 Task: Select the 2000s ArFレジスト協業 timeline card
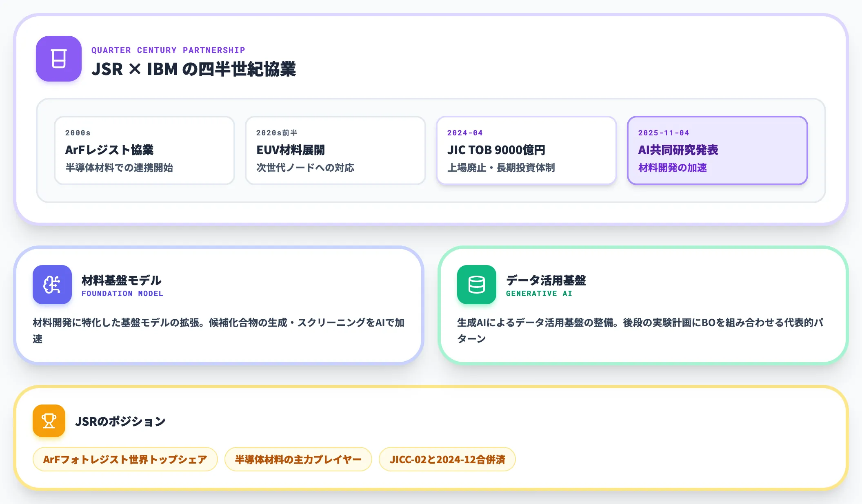click(x=144, y=150)
